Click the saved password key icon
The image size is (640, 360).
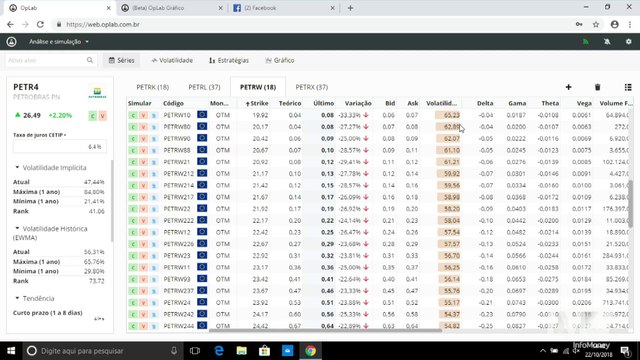click(579, 24)
